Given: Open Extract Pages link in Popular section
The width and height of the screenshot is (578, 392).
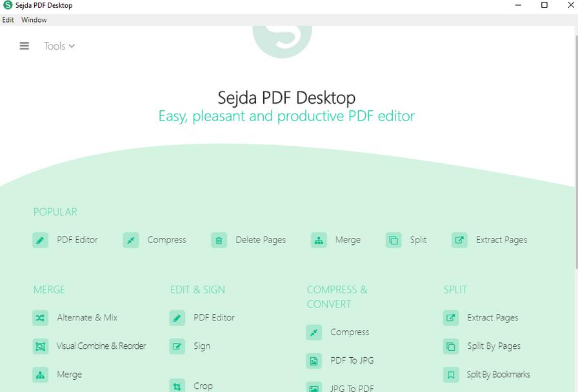Looking at the screenshot, I should (x=501, y=240).
